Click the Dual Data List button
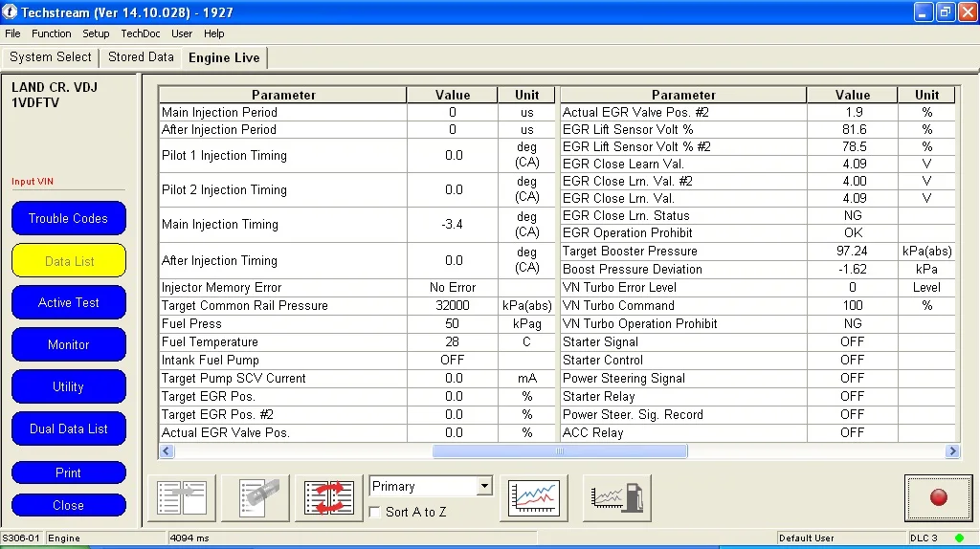Screen dimensions: 980x549 pos(68,429)
